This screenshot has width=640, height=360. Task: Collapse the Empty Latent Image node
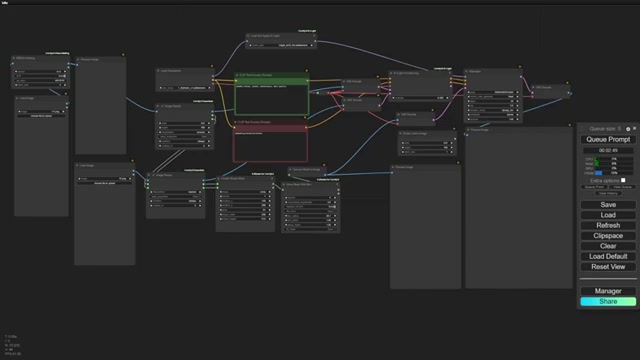400,133
